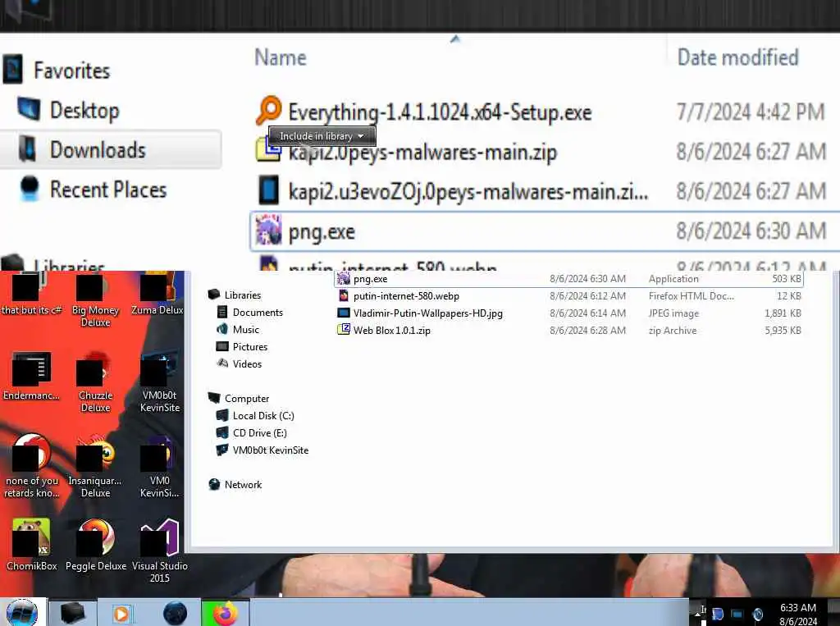Select Insaniquar... Deluxe desktop shortcut
The width and height of the screenshot is (840, 626).
click(x=95, y=468)
